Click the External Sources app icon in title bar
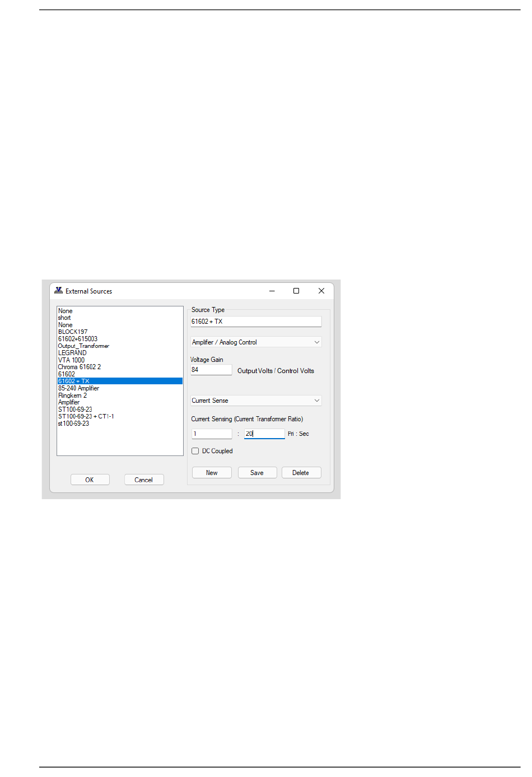 tap(58, 291)
